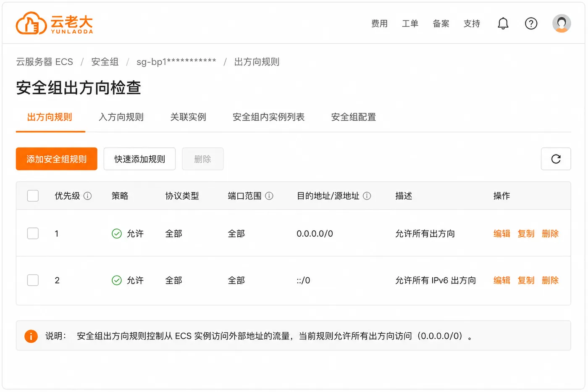The width and height of the screenshot is (588, 392).
Task: Open 费用 in the top navigation
Action: pos(379,24)
